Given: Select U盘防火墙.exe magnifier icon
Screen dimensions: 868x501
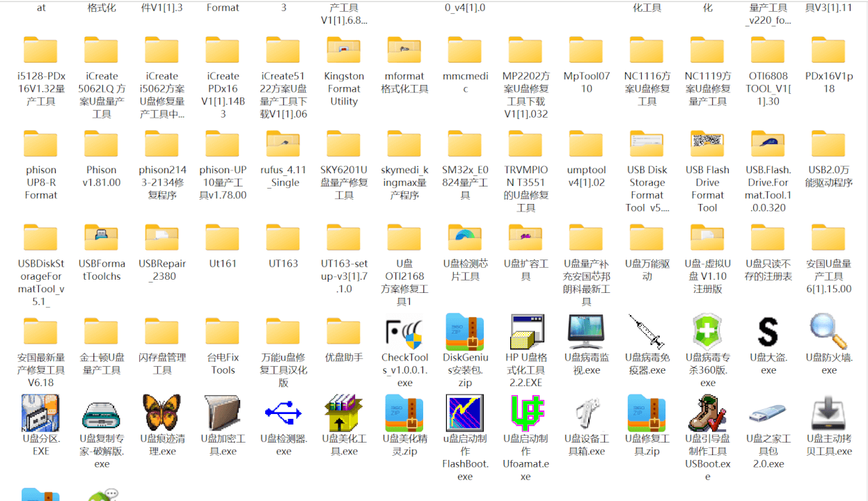Looking at the screenshot, I should coord(828,332).
